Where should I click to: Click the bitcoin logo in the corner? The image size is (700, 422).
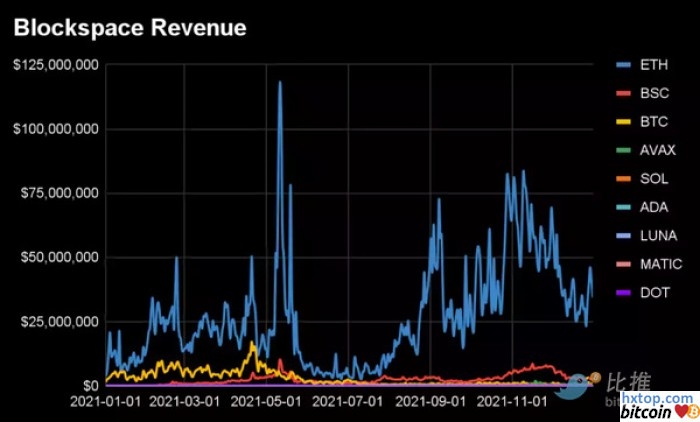[657, 411]
